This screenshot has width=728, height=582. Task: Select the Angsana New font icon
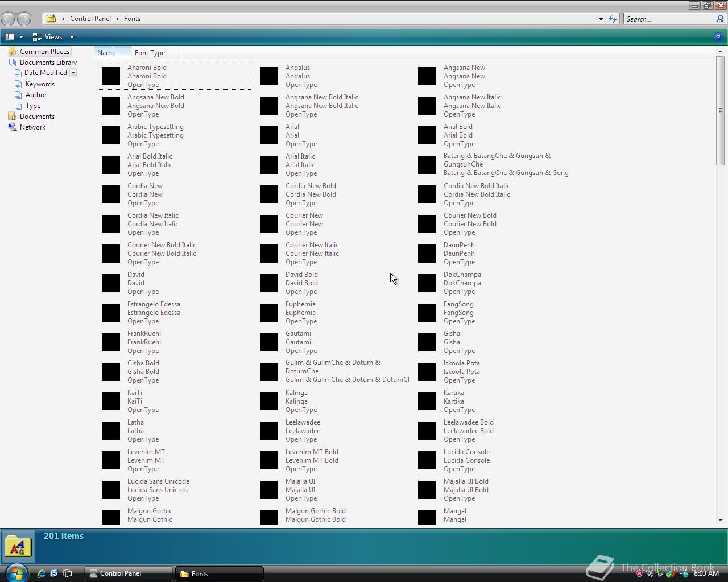(x=427, y=76)
